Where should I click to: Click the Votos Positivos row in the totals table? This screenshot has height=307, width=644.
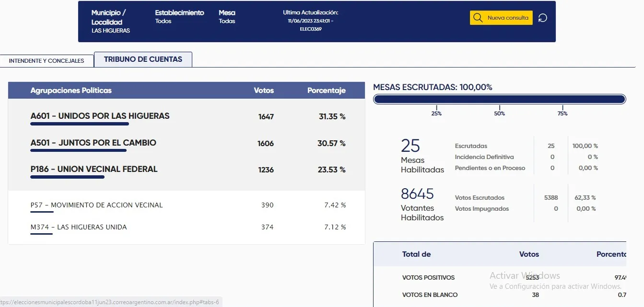click(x=428, y=278)
